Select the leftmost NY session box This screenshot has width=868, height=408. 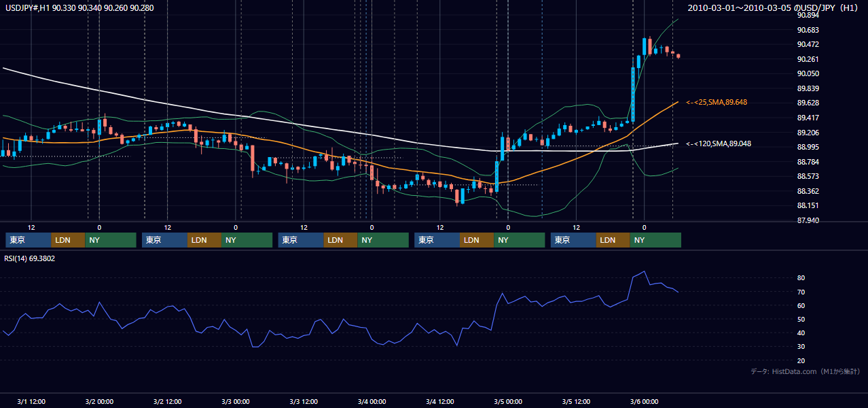pyautogui.click(x=111, y=240)
